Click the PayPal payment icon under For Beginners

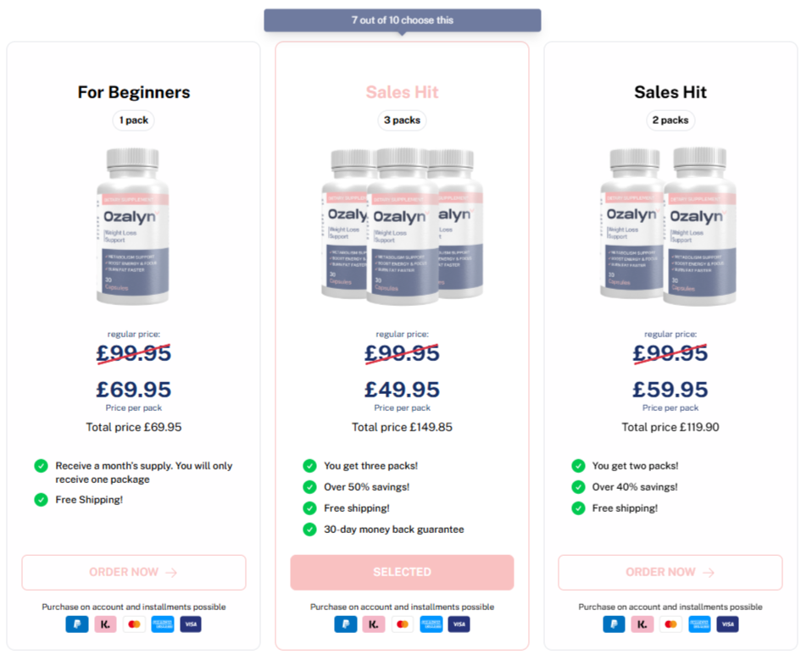click(76, 624)
